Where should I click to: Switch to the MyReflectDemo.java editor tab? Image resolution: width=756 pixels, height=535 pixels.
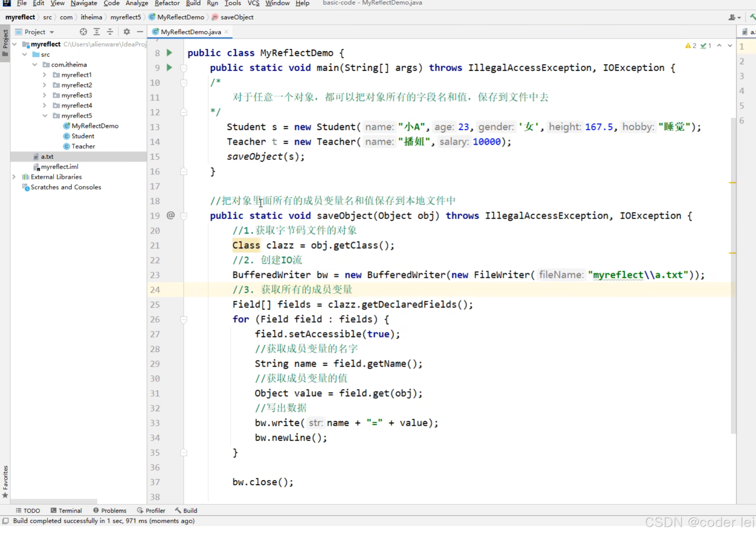point(191,32)
